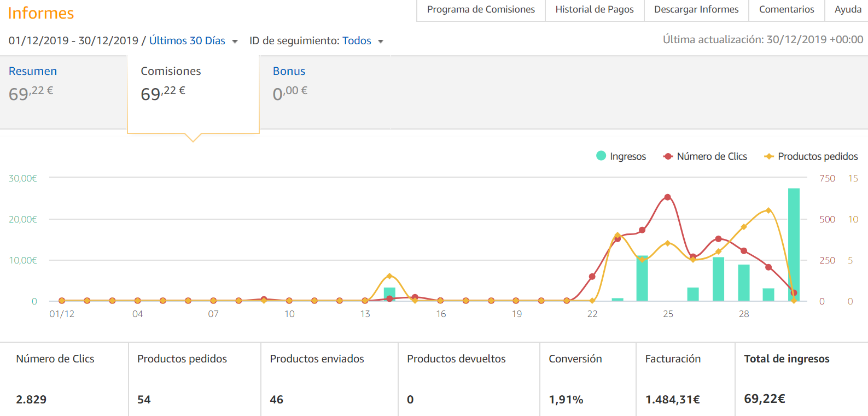Click the Conversión value 1,91%
Image resolution: width=868 pixels, height=416 pixels.
pyautogui.click(x=566, y=400)
